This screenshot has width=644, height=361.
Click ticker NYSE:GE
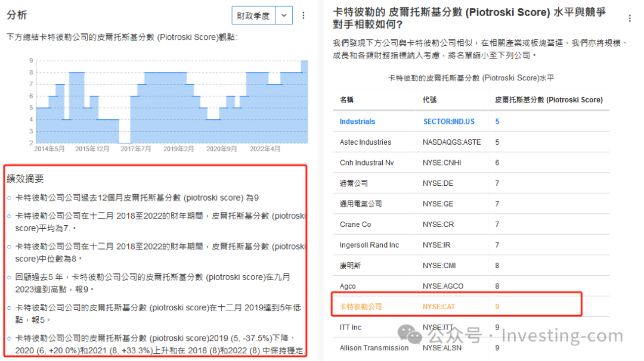click(x=438, y=204)
